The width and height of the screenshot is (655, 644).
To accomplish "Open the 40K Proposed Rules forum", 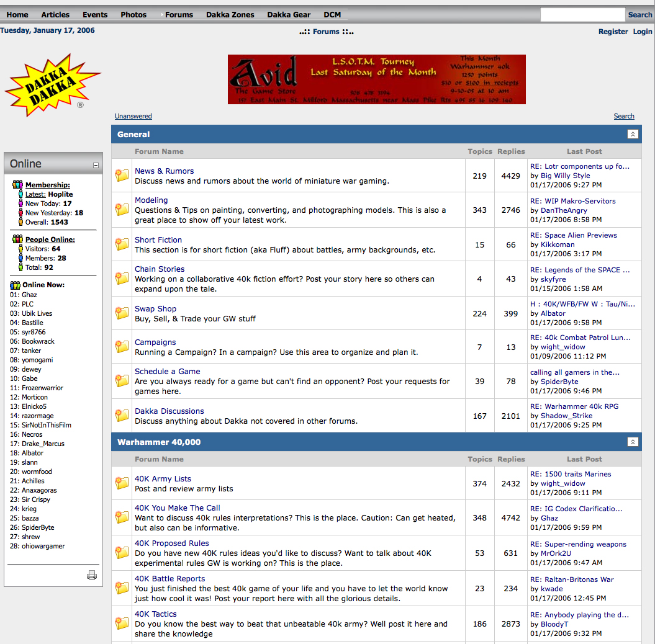I will pyautogui.click(x=172, y=543).
